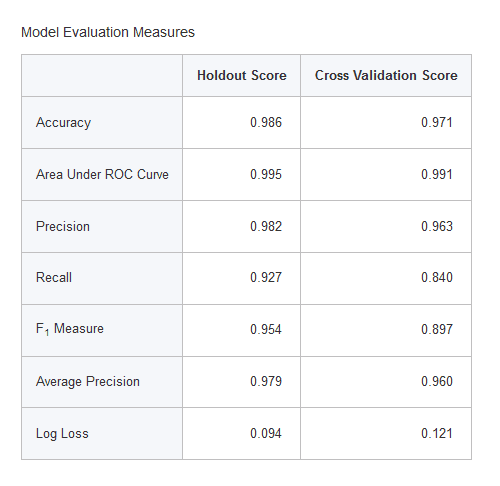Click the Accuracy cross validation value 0.971
This screenshot has height=486, width=500.
point(437,122)
